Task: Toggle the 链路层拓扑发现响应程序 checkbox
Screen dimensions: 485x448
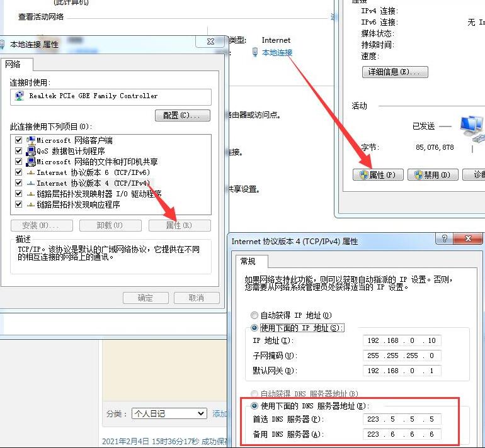Action: [x=18, y=204]
